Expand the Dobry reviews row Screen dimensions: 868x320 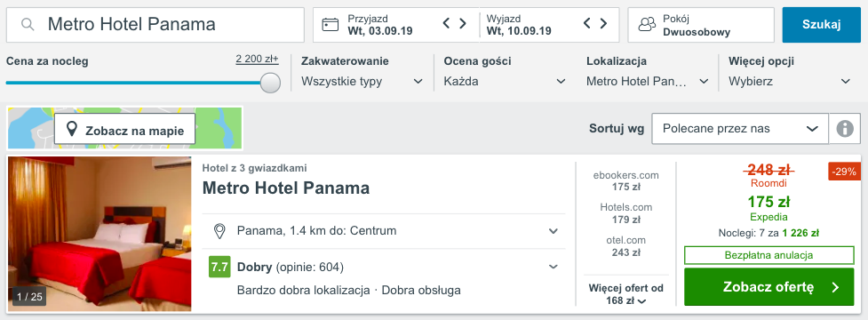tap(384, 267)
